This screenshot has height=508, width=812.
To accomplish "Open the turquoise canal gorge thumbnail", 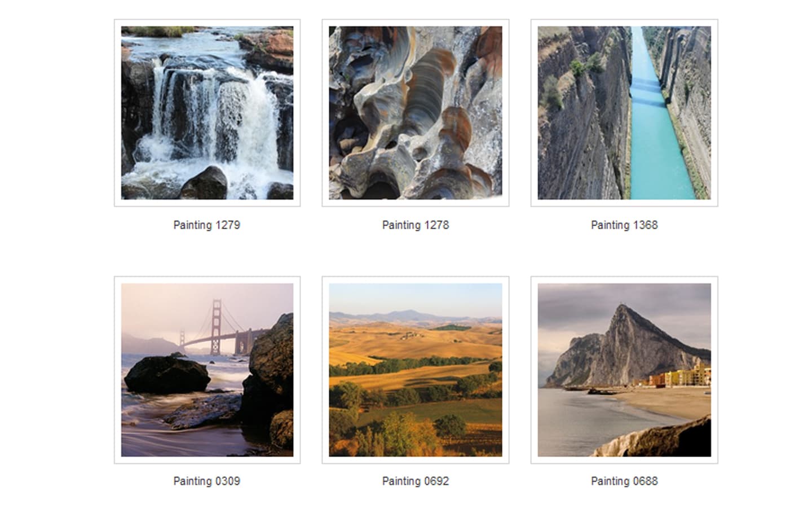I will (624, 113).
